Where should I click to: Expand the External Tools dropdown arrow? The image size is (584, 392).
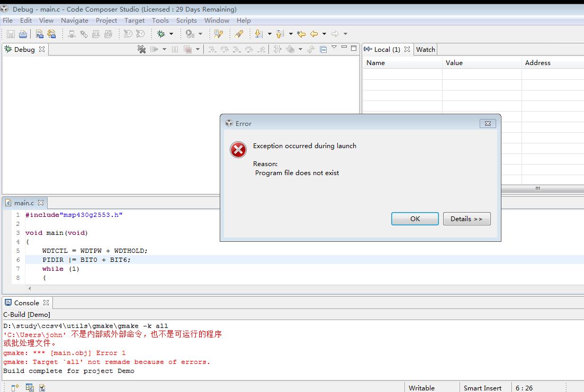click(200, 34)
